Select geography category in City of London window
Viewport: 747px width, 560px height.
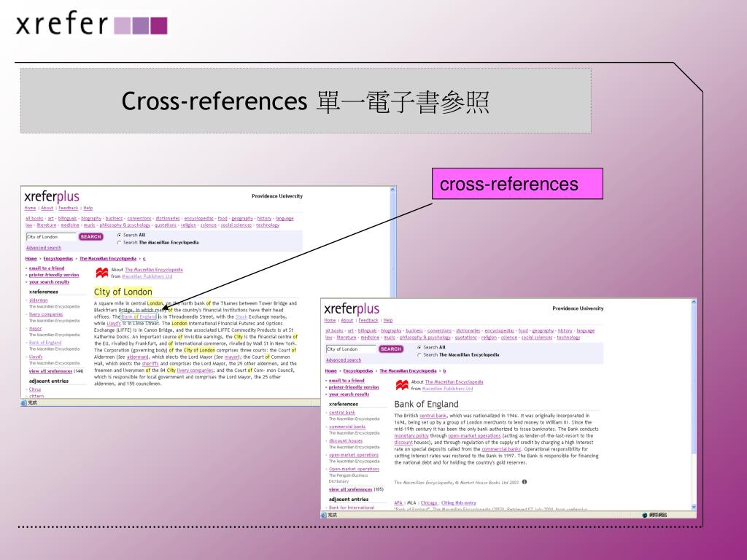(242, 219)
